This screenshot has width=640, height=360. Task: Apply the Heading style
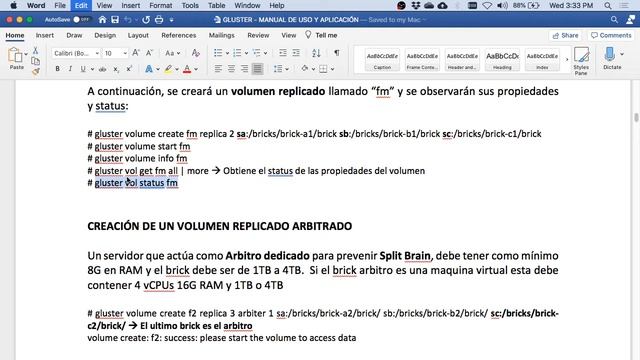coord(502,60)
